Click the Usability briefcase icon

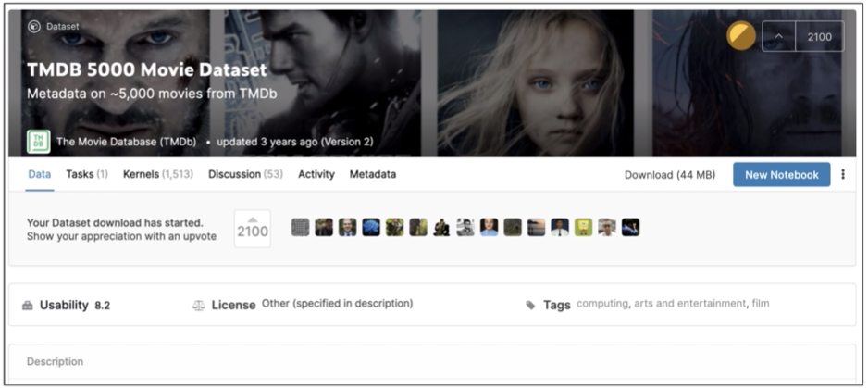point(28,306)
